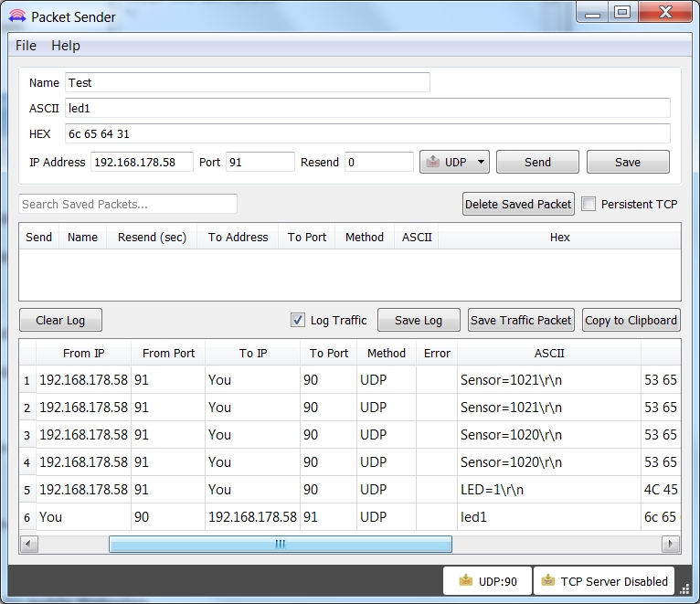Expand the UDP method dropdown arrow
700x604 pixels.
[481, 162]
